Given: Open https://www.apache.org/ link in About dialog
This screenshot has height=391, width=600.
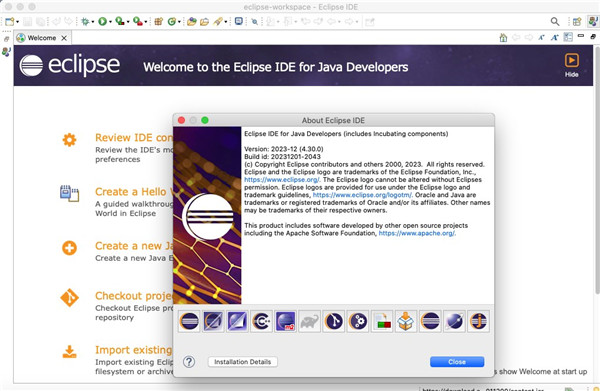Looking at the screenshot, I should (x=416, y=233).
